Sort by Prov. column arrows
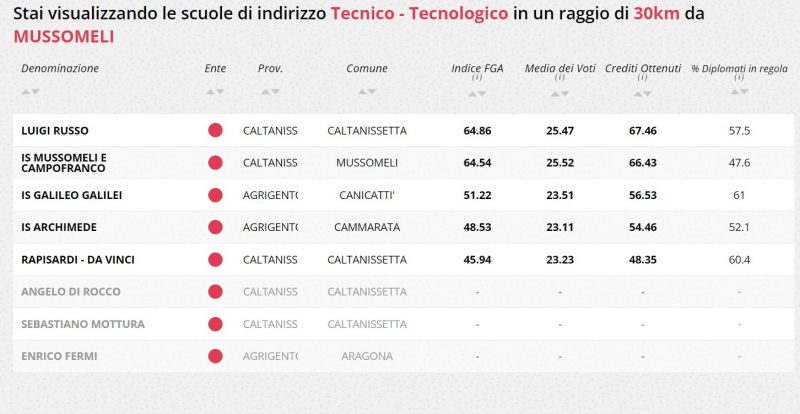800x414 pixels. tap(270, 92)
